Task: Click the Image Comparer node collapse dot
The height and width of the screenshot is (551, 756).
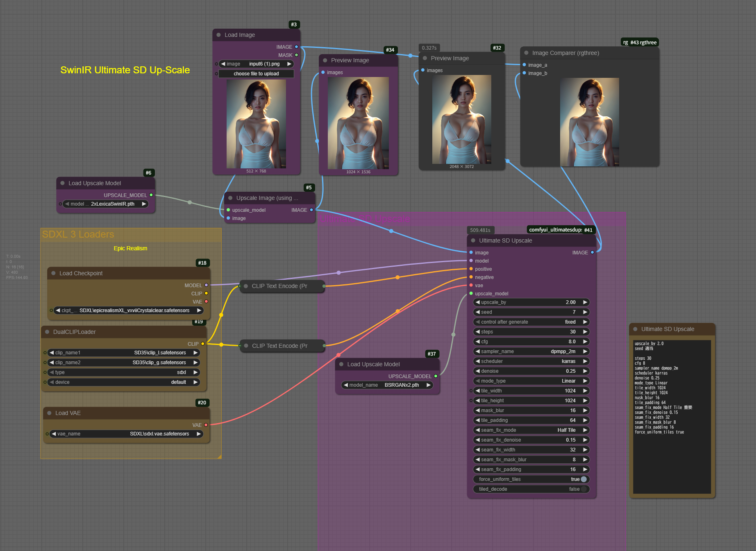Action: (x=526, y=53)
